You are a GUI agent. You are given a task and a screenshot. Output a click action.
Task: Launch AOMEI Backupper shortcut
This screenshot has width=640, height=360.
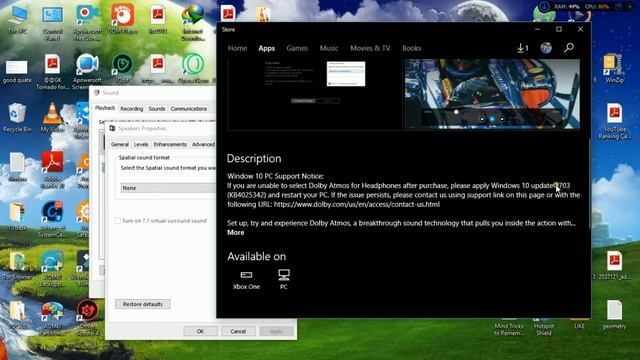click(x=52, y=269)
